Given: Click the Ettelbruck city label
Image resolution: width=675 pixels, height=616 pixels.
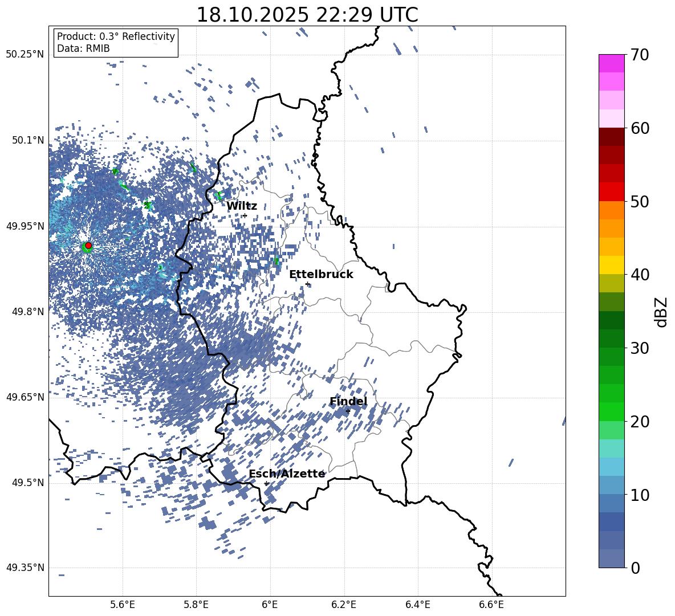Looking at the screenshot, I should pos(321,274).
